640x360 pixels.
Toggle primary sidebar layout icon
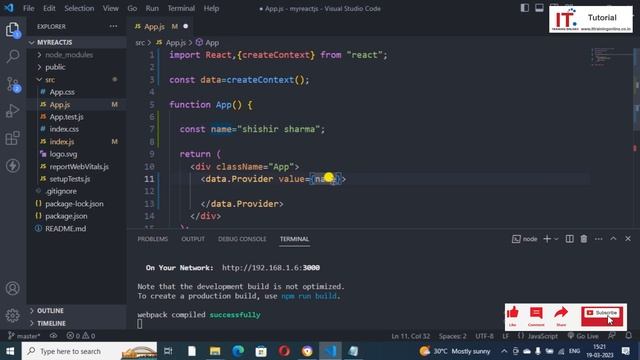coord(524,8)
